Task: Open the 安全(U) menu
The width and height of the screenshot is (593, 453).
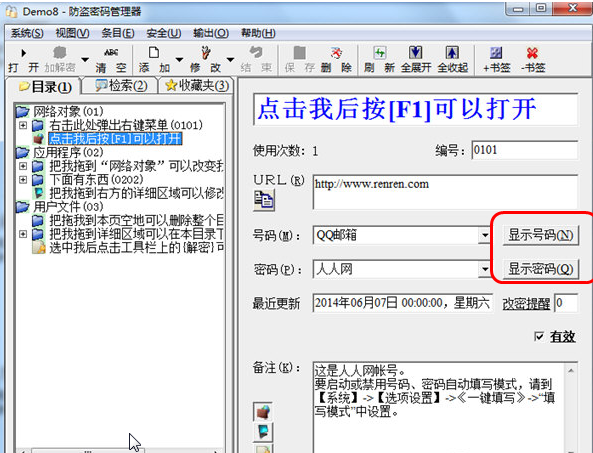Action: 164,33
